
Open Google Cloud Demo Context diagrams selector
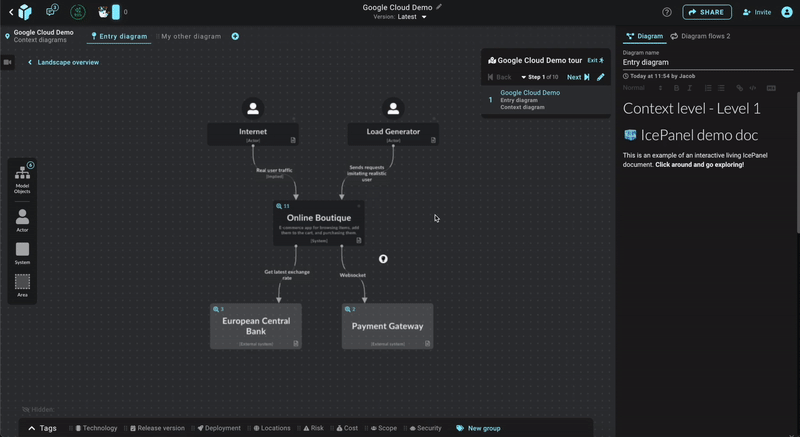[39, 36]
